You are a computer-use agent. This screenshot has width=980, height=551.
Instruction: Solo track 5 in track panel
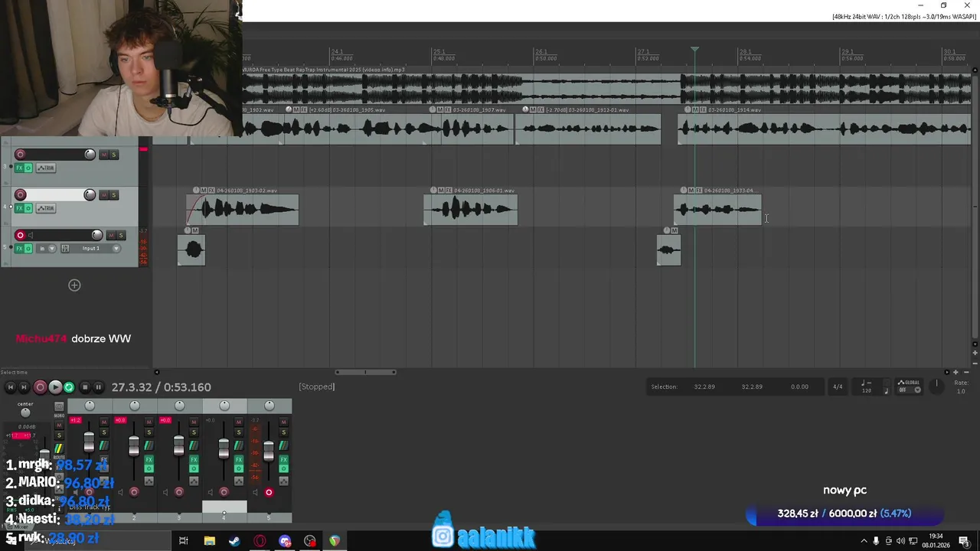coord(121,235)
